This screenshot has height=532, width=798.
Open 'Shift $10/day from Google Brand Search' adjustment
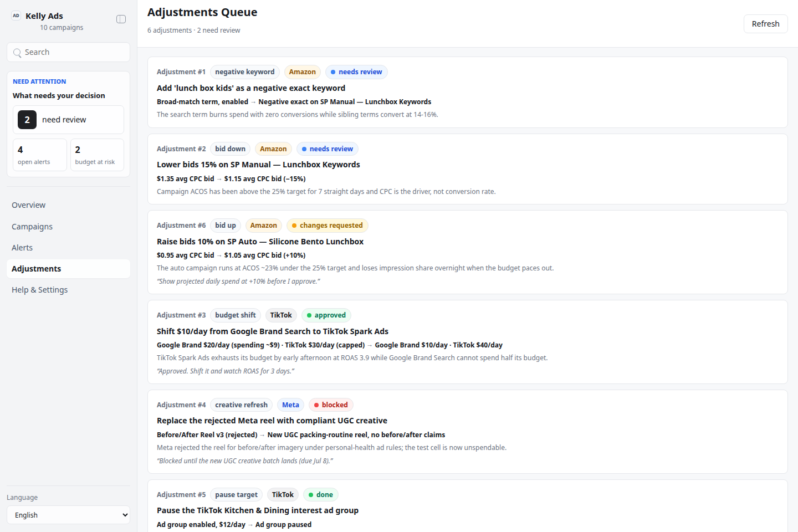pyautogui.click(x=273, y=331)
